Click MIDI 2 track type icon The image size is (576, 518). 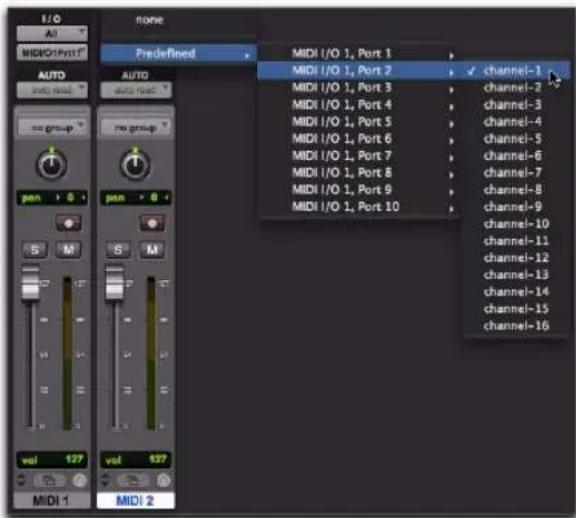133,480
